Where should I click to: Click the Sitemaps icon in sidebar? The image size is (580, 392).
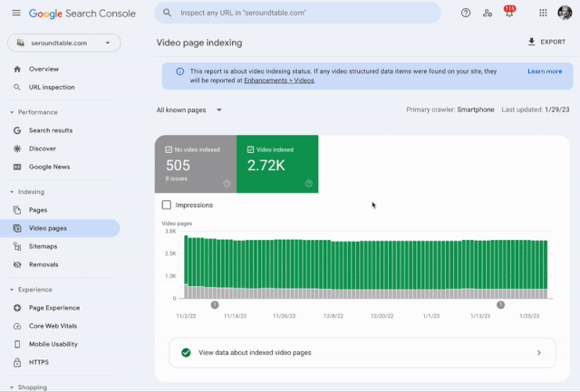tap(17, 246)
